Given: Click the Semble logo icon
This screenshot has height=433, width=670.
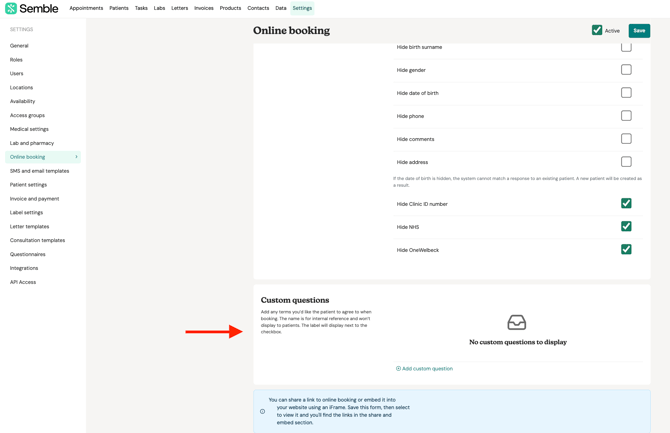Looking at the screenshot, I should (11, 8).
